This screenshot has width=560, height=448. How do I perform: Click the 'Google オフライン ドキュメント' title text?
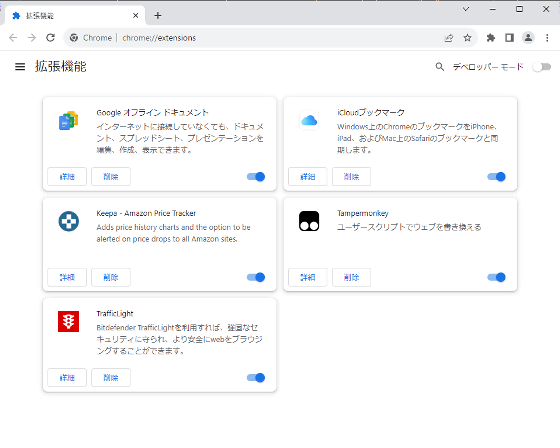click(x=152, y=113)
